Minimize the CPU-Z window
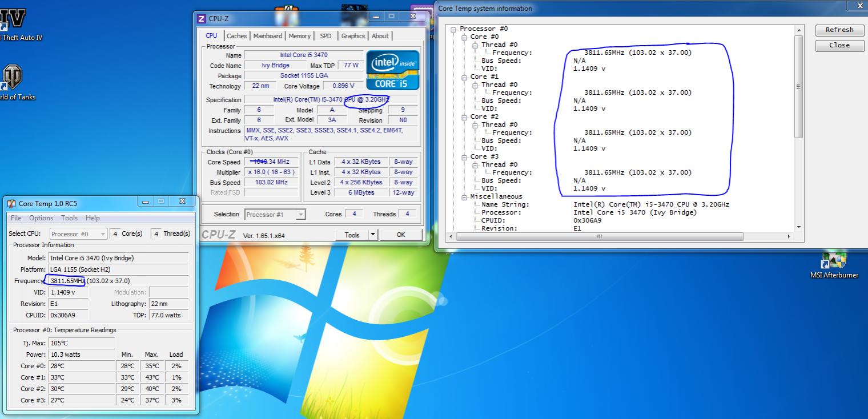The width and height of the screenshot is (868, 419). tap(376, 17)
